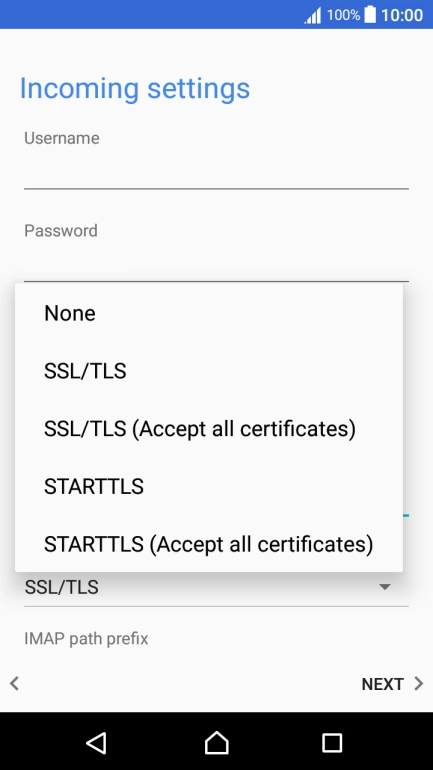Choose SSL/TLS from the security list
Viewport: 433px width, 770px height.
(209, 371)
